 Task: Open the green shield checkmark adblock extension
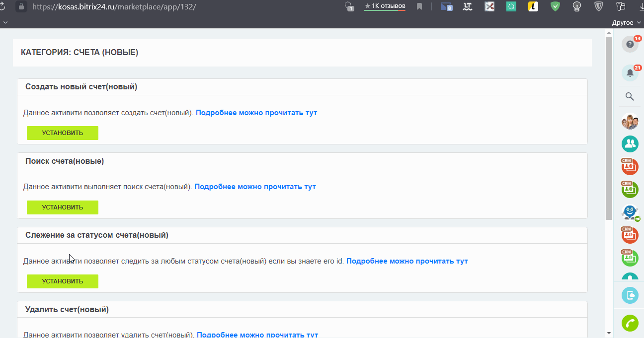555,6
